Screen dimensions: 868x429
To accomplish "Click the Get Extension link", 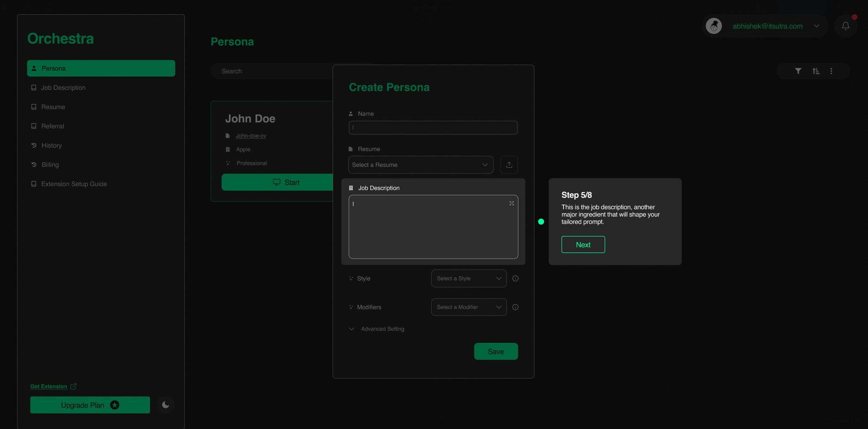I will pos(49,386).
